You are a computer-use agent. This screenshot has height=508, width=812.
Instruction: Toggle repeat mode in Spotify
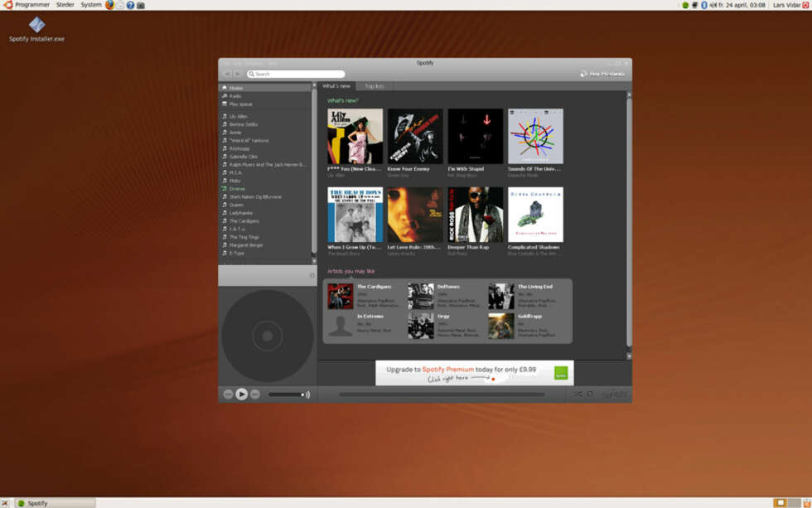pyautogui.click(x=590, y=394)
